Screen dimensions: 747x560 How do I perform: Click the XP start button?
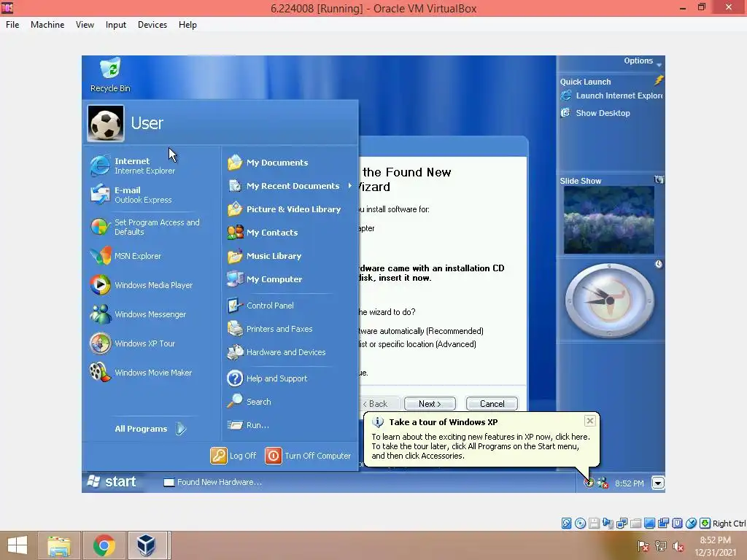[112, 482]
